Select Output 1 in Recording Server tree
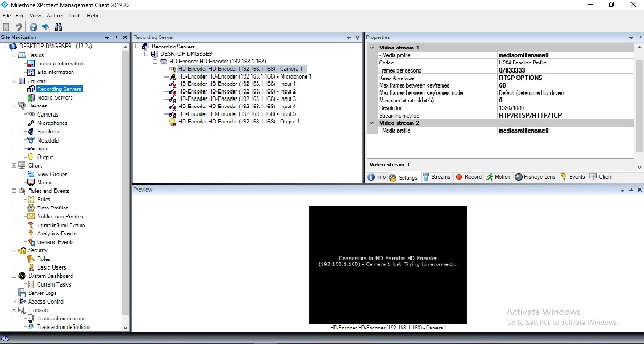 point(239,121)
